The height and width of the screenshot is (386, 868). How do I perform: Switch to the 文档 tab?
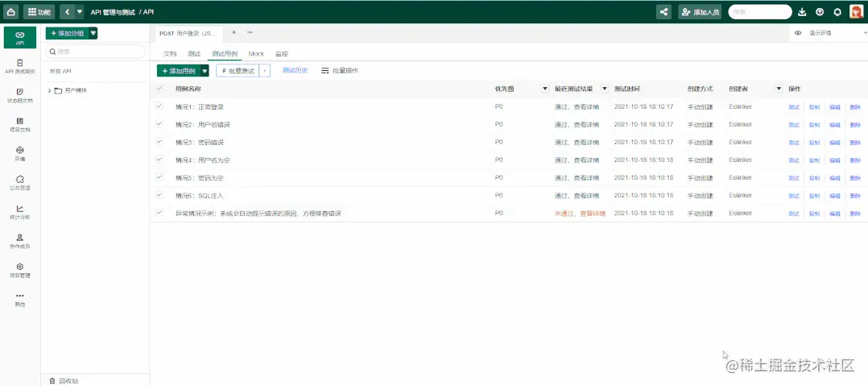click(170, 54)
